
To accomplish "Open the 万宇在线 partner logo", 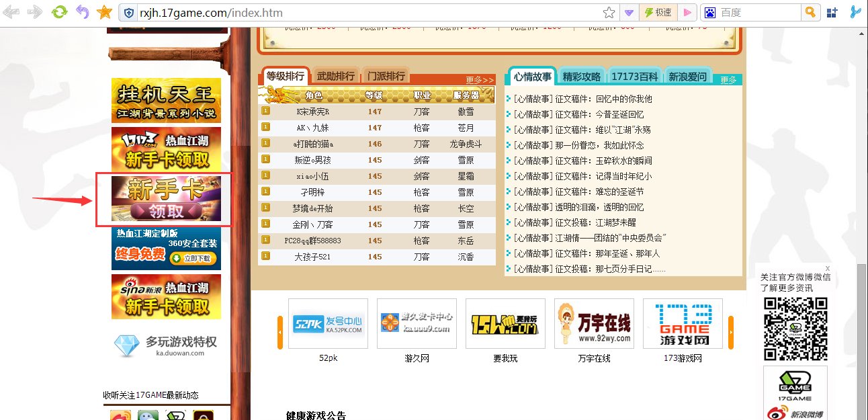I will [594, 324].
